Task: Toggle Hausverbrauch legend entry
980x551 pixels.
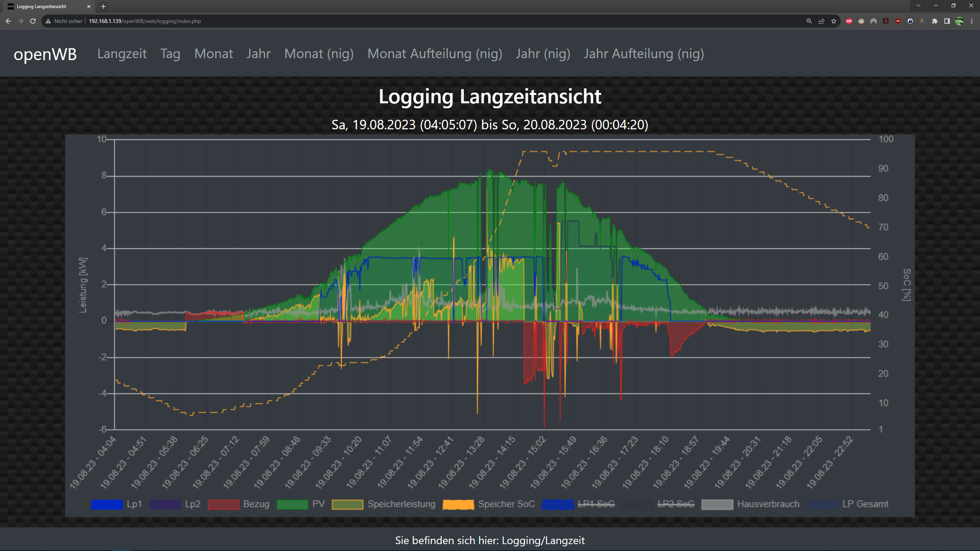Action: [x=768, y=504]
